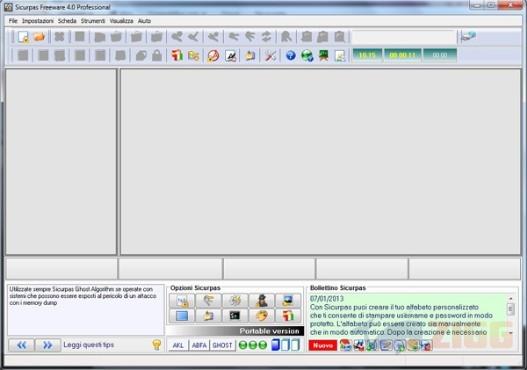Click the first icon right of Nuovo
Screen dimensions: 527x370
click(345, 345)
